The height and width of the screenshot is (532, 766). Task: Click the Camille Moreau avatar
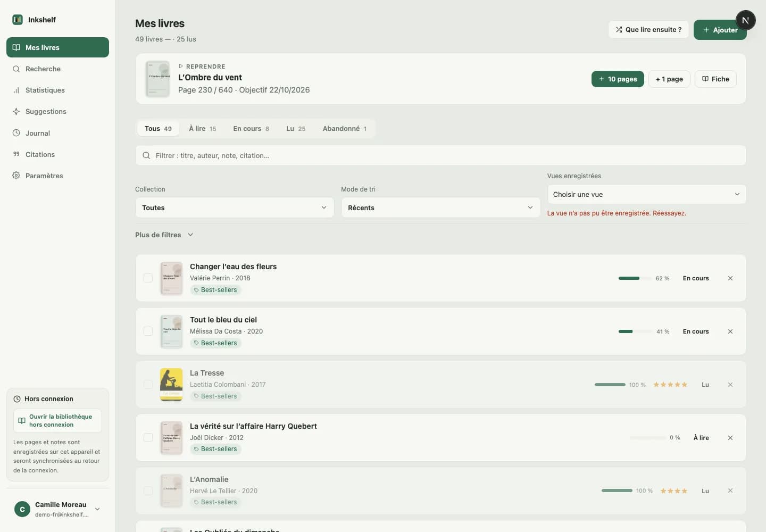pyautogui.click(x=22, y=509)
